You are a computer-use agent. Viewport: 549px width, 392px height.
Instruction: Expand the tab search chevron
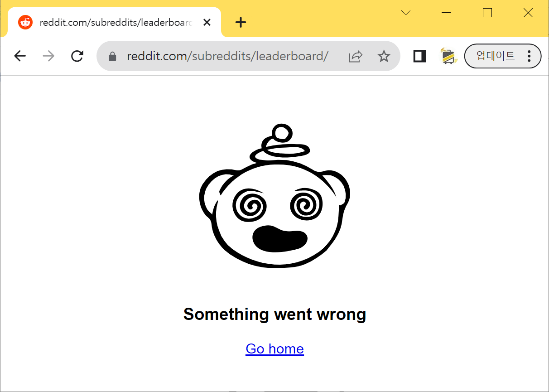pos(406,13)
